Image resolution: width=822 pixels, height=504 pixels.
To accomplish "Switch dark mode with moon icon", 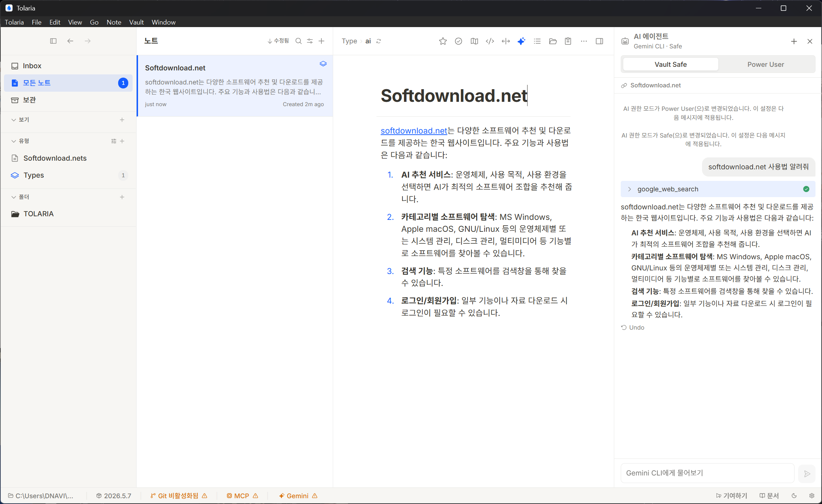I will pyautogui.click(x=794, y=496).
